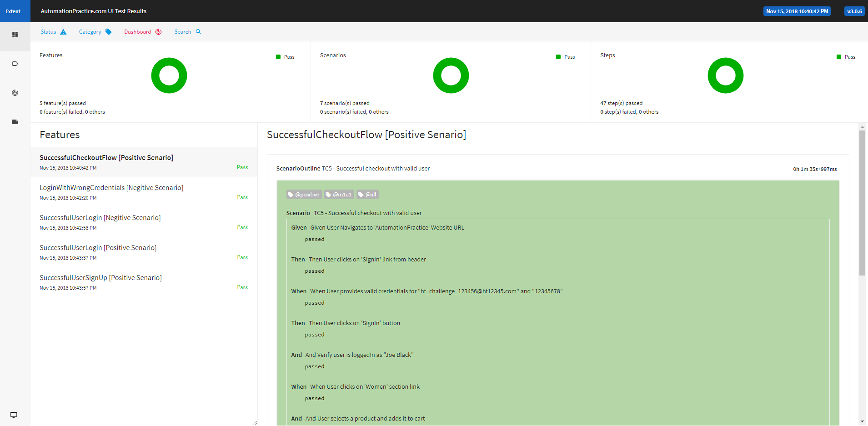This screenshot has height=426, width=868.
Task: Select SuccessfulUserSignUp [Positive Senario] feature
Action: (x=144, y=282)
